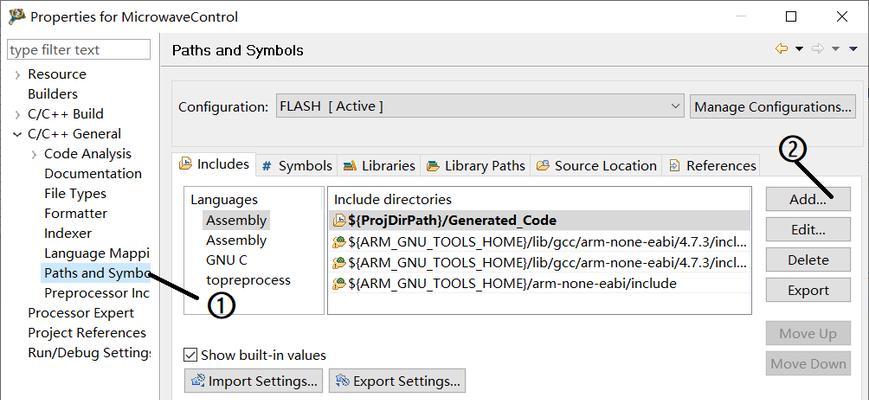Select Processor Expert in the tree
The height and width of the screenshot is (400, 869).
(x=81, y=313)
